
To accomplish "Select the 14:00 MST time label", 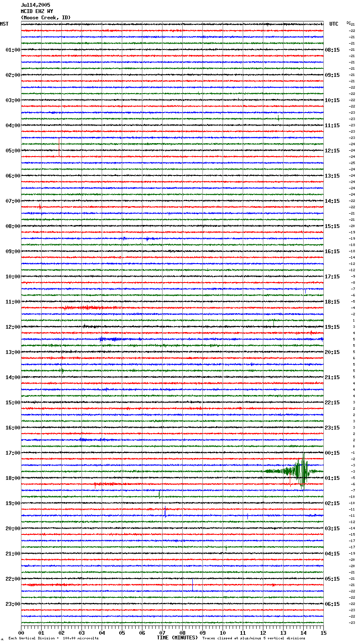I will [x=13, y=377].
